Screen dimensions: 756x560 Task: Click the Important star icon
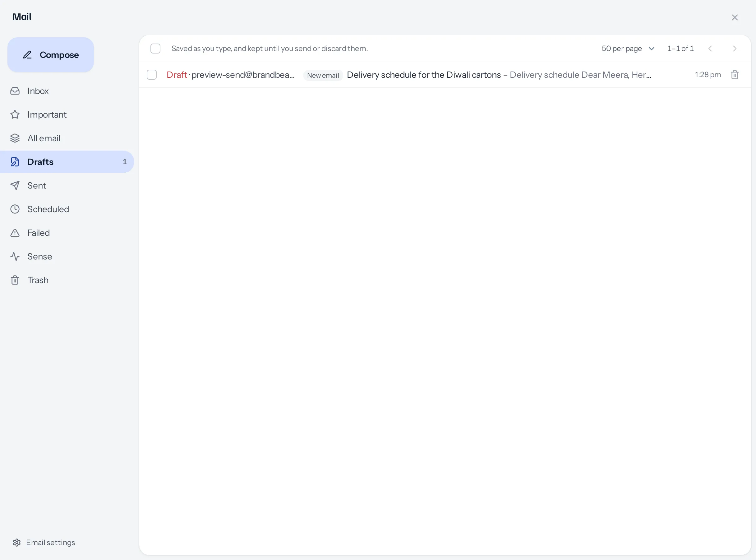tap(15, 114)
